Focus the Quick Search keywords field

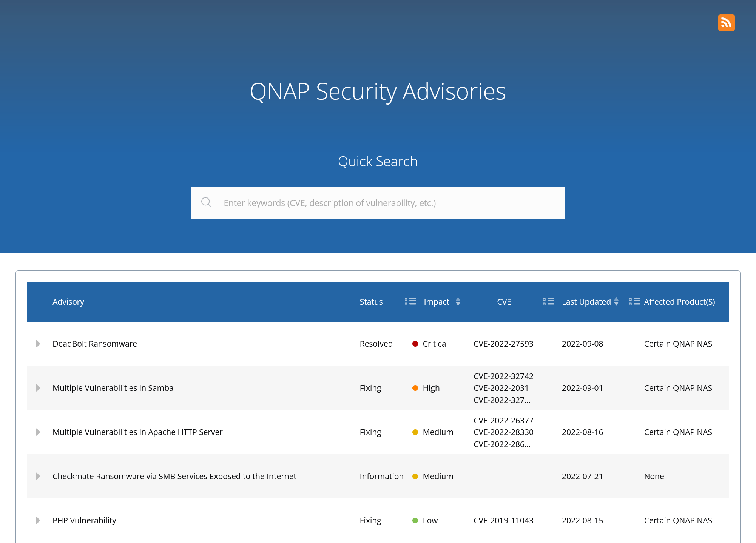378,203
